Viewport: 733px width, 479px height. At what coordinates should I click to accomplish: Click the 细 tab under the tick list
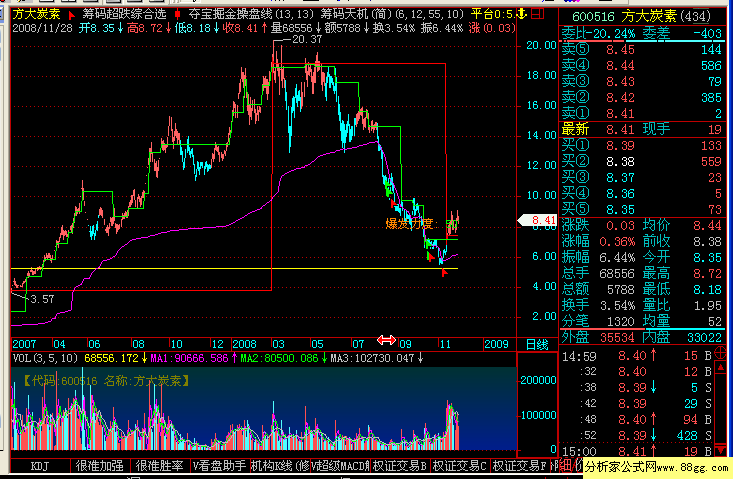coord(565,465)
